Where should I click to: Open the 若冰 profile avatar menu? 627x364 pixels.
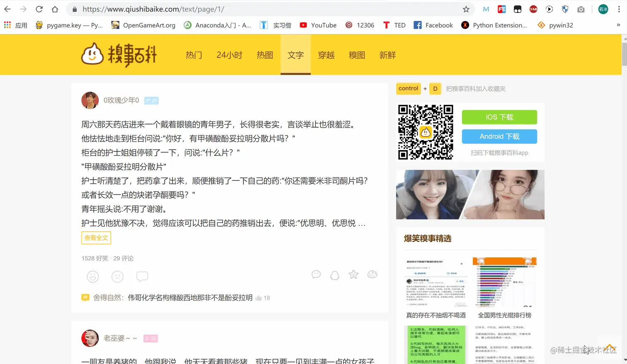603,9
